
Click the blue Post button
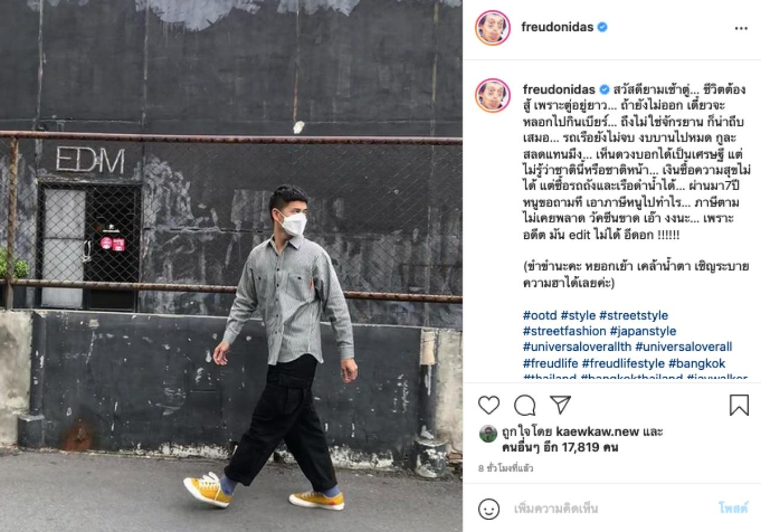pyautogui.click(x=733, y=509)
